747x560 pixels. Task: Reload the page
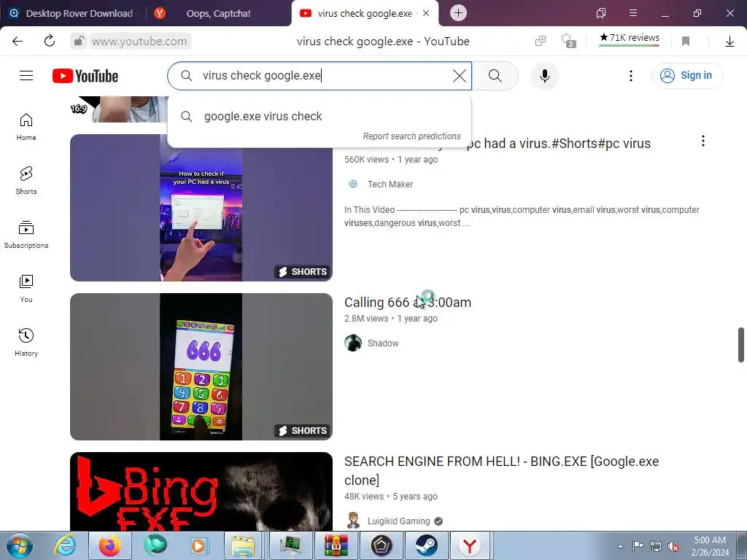click(50, 41)
